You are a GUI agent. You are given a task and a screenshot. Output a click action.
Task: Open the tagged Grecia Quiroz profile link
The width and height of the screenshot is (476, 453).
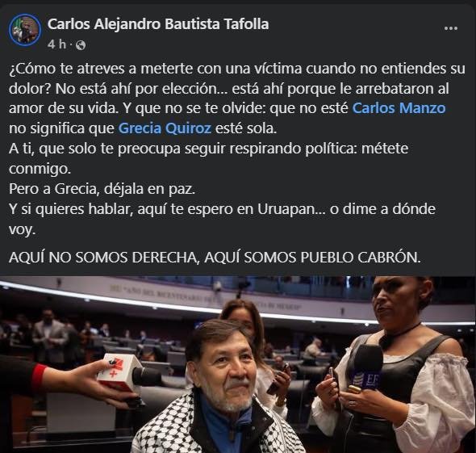[165, 128]
